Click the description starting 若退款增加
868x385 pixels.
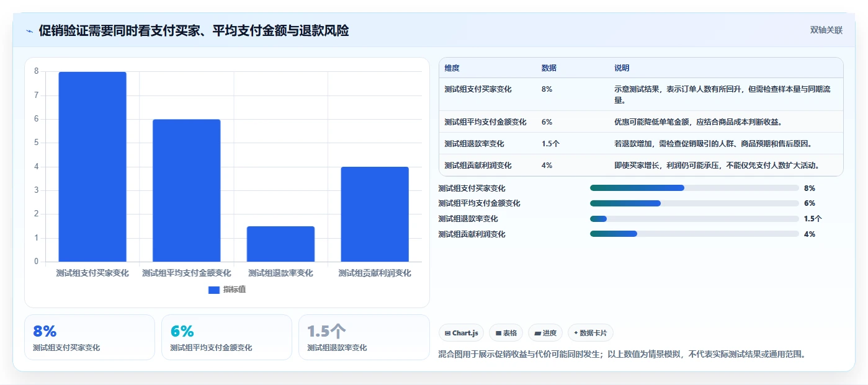click(x=714, y=144)
